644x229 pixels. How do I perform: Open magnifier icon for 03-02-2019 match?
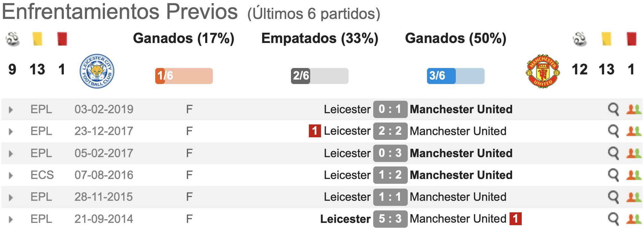click(613, 110)
